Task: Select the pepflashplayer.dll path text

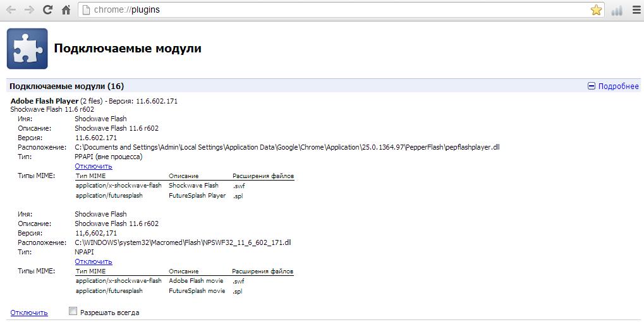Action: pyautogui.click(x=287, y=147)
